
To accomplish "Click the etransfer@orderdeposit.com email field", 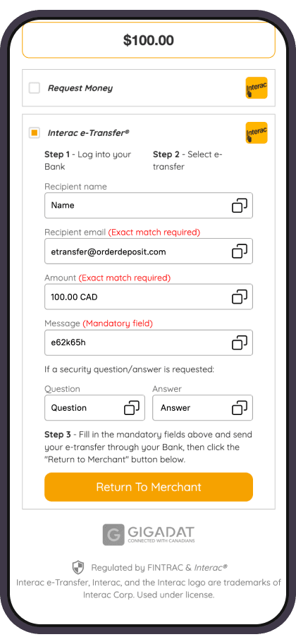I will [x=149, y=251].
